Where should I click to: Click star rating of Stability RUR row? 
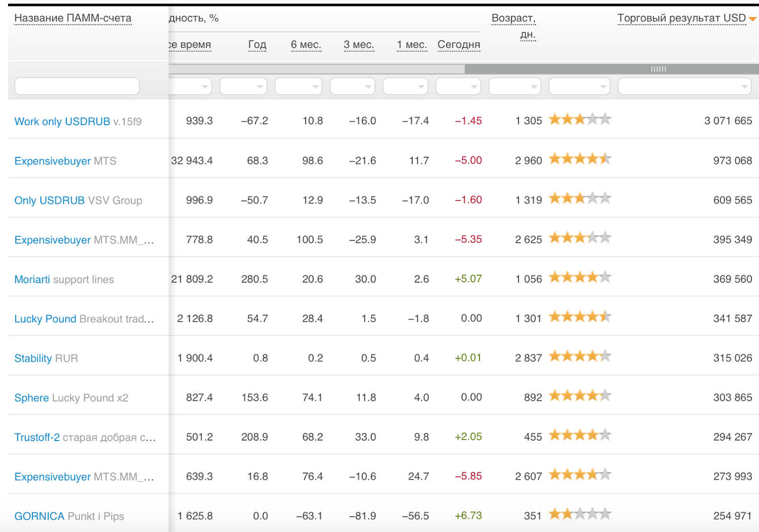[580, 357]
